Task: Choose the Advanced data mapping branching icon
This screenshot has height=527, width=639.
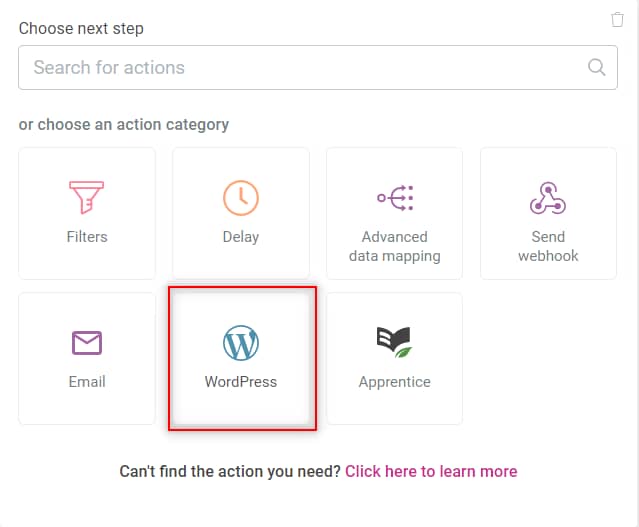Action: pos(395,198)
